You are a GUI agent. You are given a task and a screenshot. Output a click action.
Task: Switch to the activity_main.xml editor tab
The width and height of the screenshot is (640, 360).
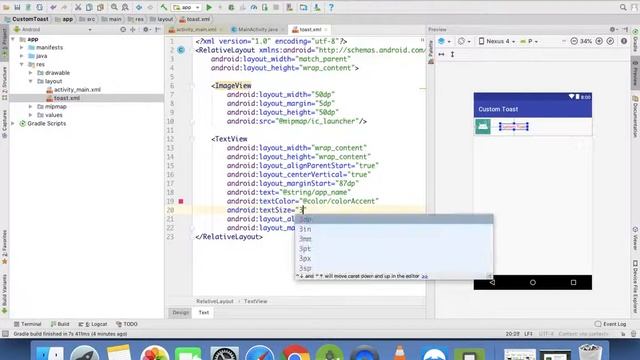click(196, 29)
